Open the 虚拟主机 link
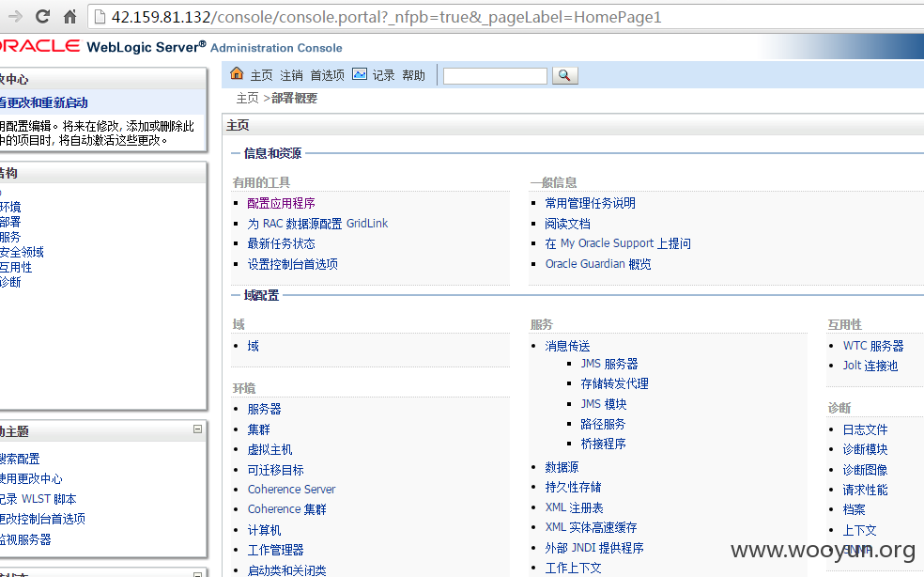The image size is (924, 577). coord(269,449)
